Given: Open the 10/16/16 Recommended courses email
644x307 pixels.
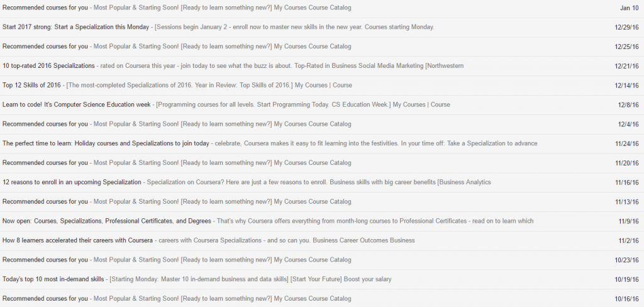Looking at the screenshot, I should [x=322, y=298].
